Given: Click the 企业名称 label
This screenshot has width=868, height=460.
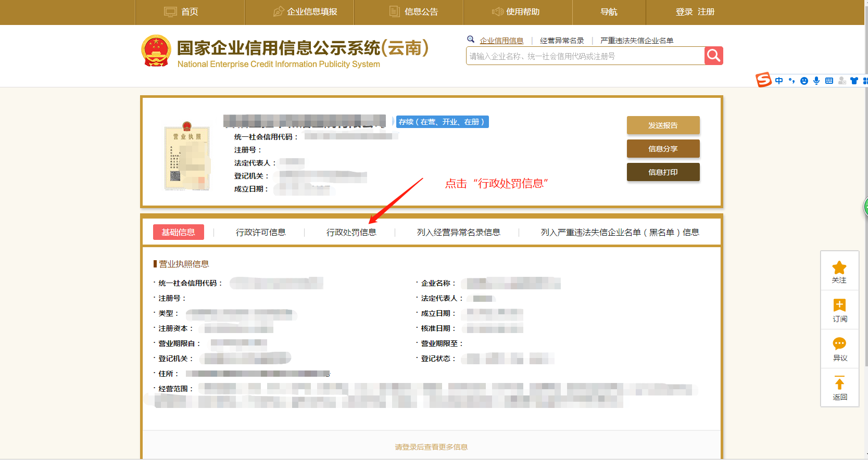Looking at the screenshot, I should coord(438,283).
